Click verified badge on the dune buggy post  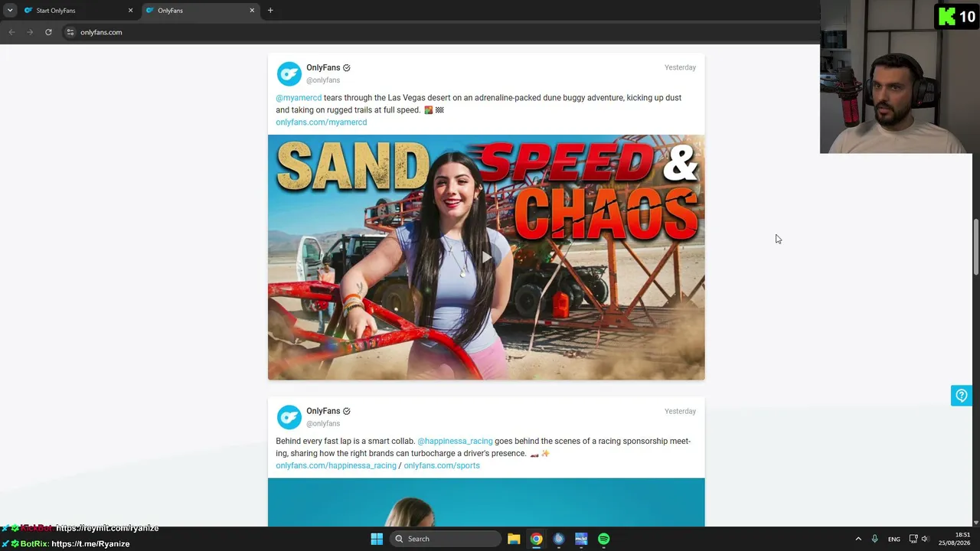coord(347,68)
